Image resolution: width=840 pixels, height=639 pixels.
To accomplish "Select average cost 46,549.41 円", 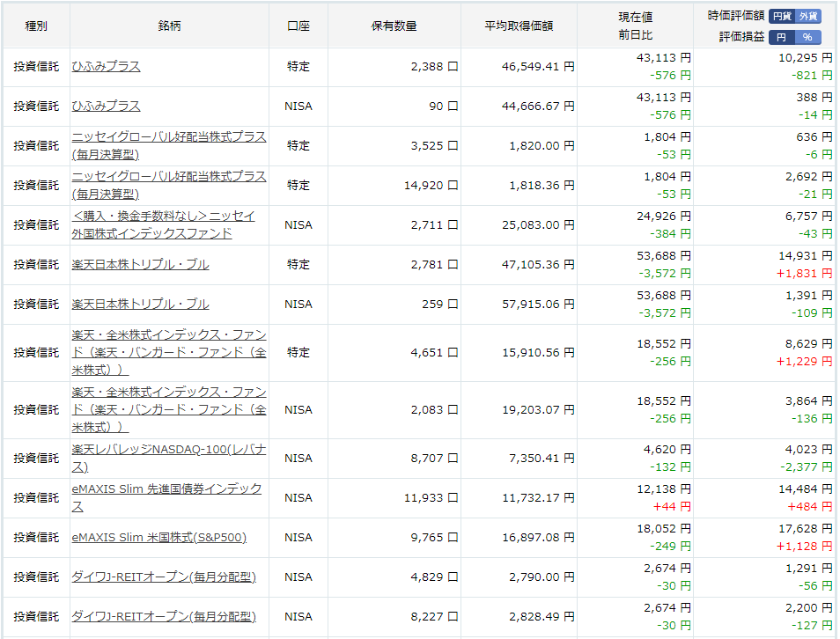I will click(538, 66).
